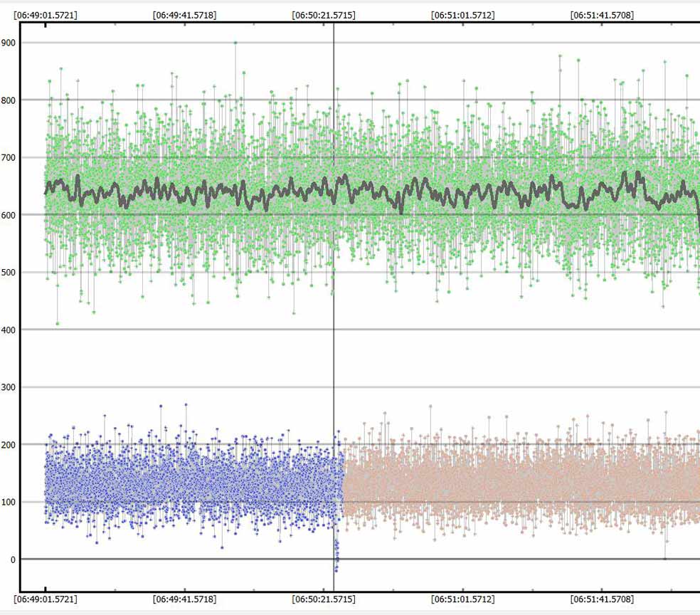
Task: Click the top timestamp label 06:49:01.5721
Action: point(46,15)
